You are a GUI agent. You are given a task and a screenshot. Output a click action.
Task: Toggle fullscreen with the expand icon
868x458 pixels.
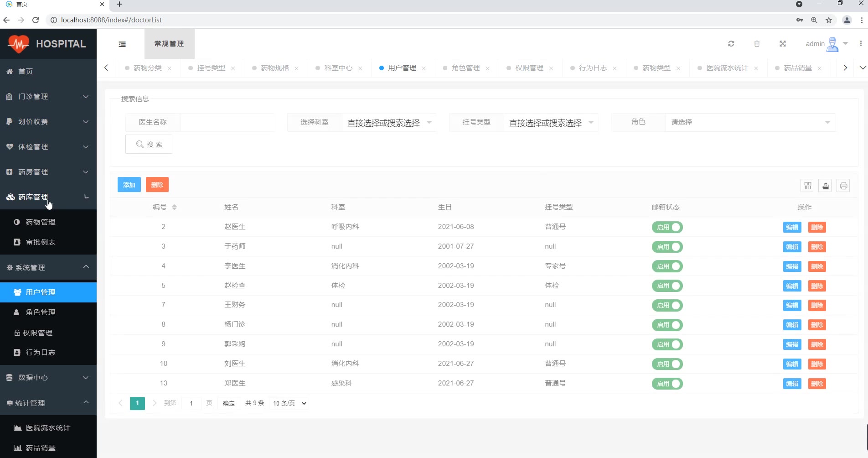tap(783, 44)
